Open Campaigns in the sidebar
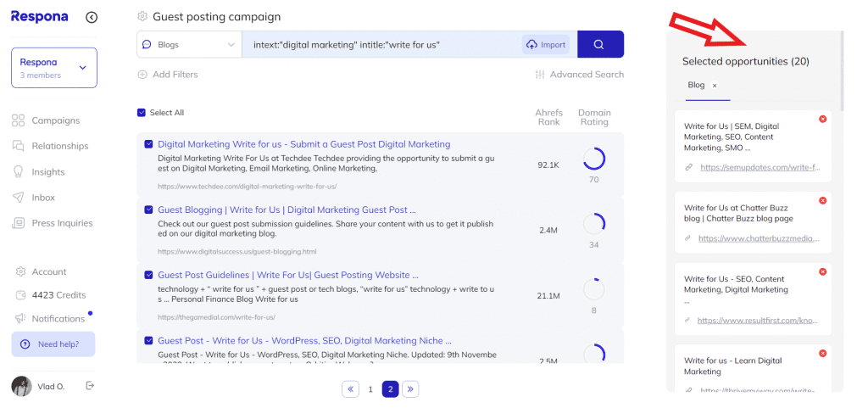 pos(46,120)
